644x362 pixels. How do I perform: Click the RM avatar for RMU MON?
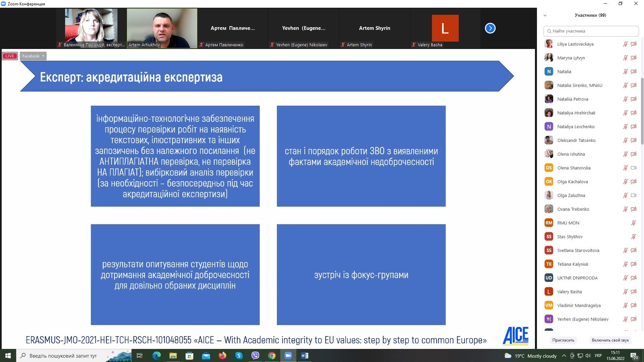(x=549, y=223)
